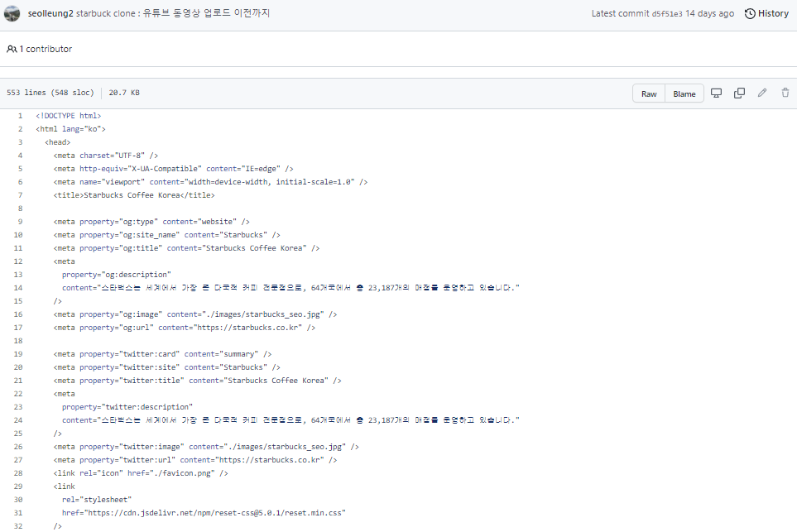797x532 pixels.
Task: Click the 1 contributor text
Action: coord(46,50)
